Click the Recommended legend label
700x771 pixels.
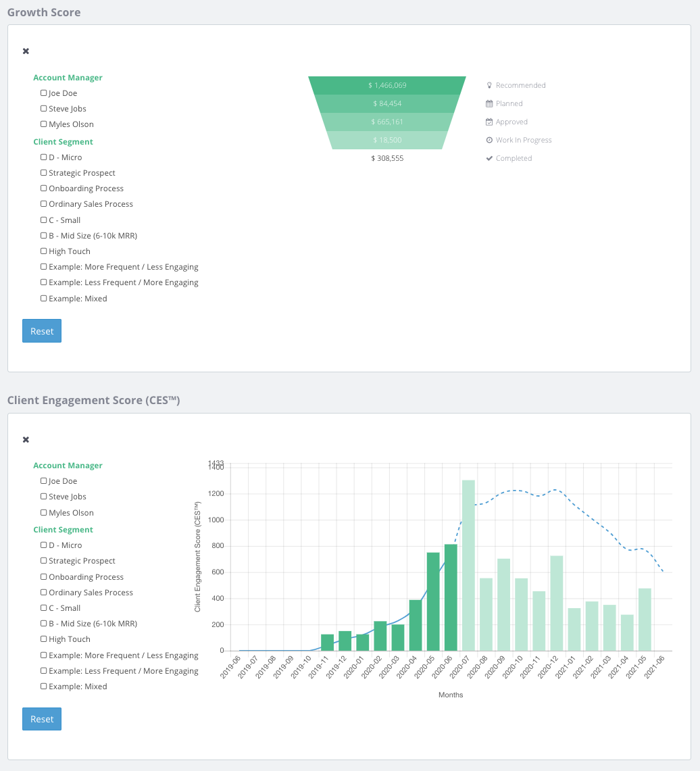pyautogui.click(x=520, y=86)
